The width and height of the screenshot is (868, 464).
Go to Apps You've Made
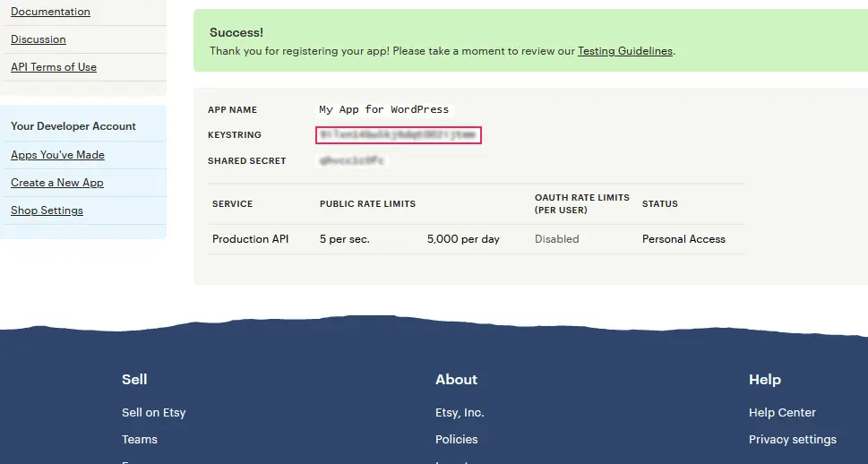(57, 155)
